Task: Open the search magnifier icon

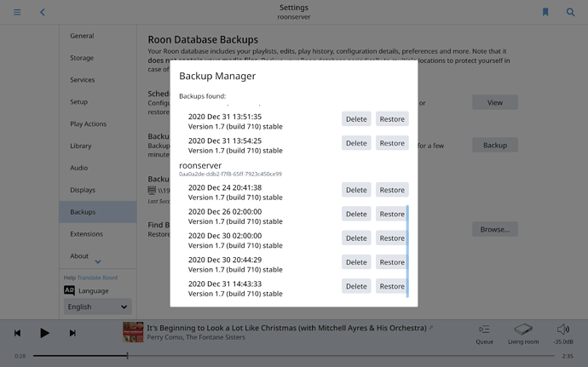Action: click(x=570, y=13)
